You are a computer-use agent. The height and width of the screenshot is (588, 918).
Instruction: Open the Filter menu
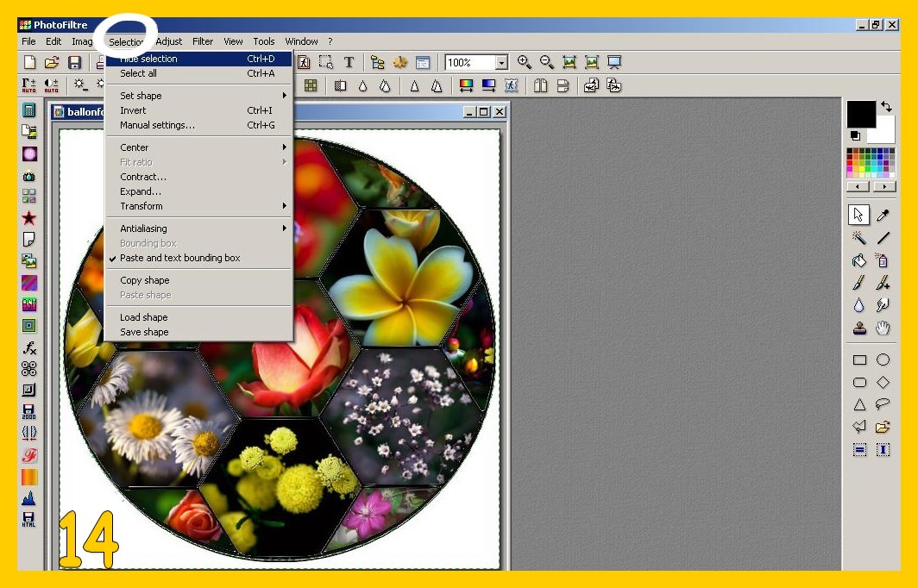203,41
